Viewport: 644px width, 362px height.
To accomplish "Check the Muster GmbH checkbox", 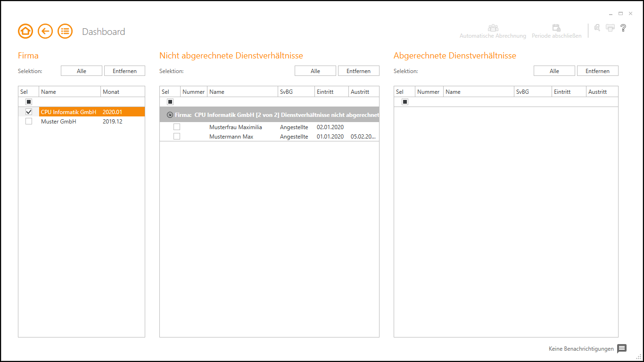I will (29, 121).
